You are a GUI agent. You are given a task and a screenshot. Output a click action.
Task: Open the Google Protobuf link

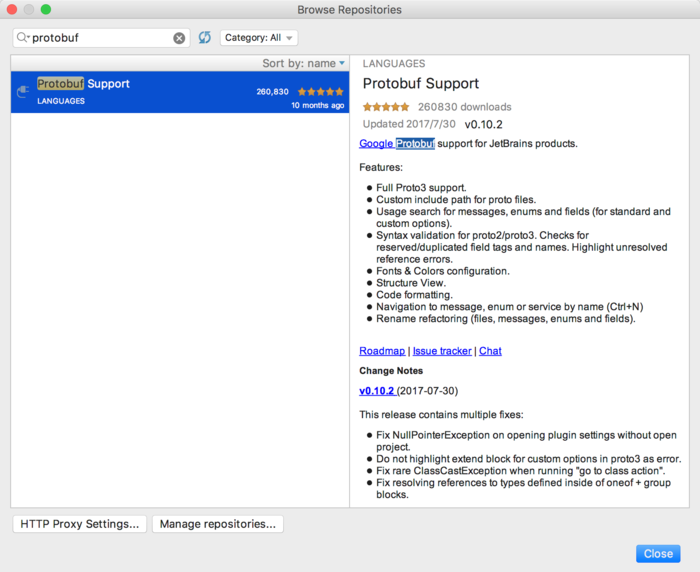pos(396,144)
